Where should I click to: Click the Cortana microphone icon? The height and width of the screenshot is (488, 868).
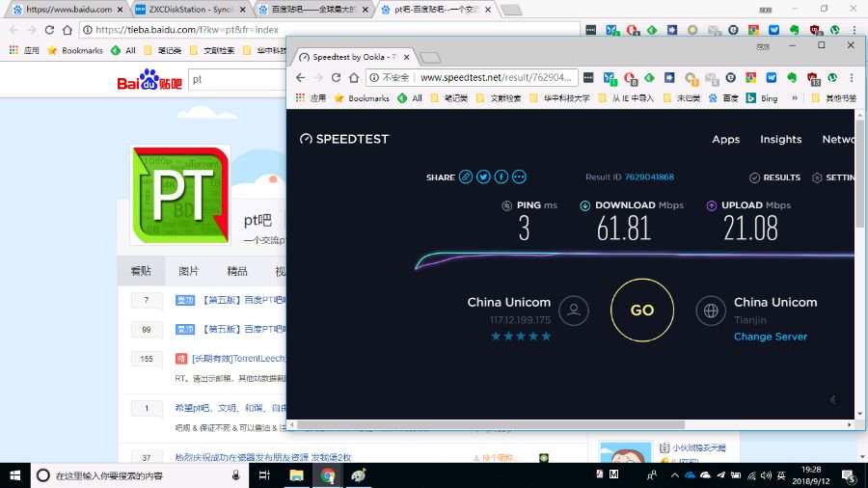236,475
